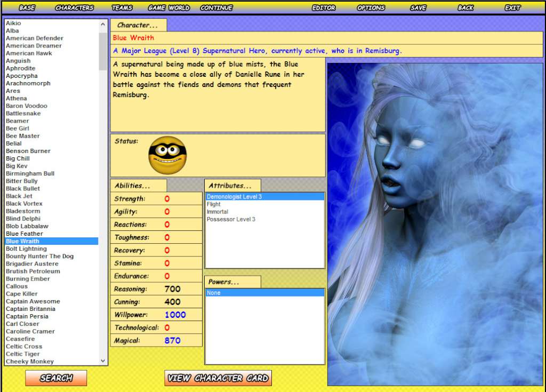Click the character list scrollbar down arrow

click(103, 361)
